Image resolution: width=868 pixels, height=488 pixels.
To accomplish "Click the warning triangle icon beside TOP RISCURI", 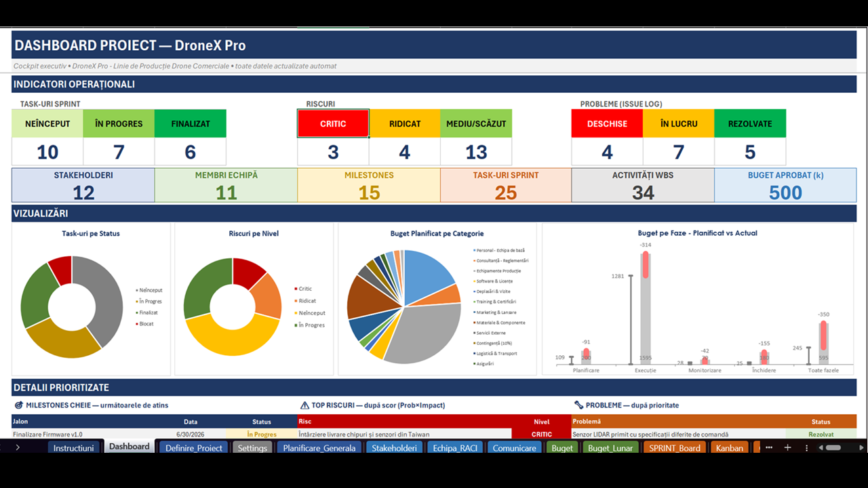I will pyautogui.click(x=304, y=405).
